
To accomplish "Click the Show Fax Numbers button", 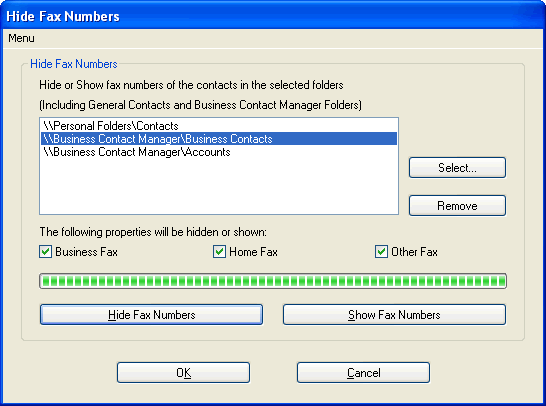I will click(394, 314).
